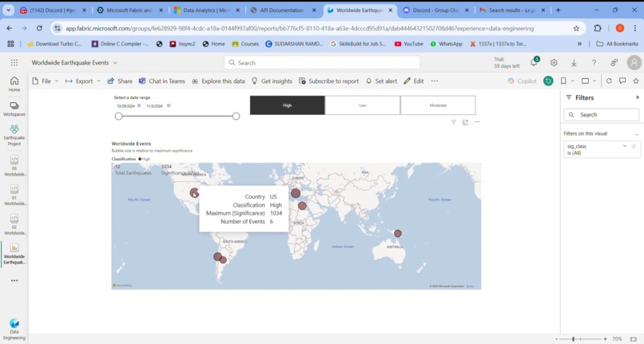The height and width of the screenshot is (344, 644).
Task: Show more items via sidebar ellipsis
Action: click(x=14, y=280)
